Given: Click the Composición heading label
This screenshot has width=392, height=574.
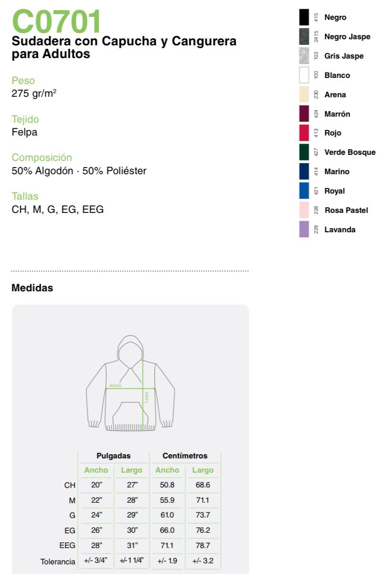Looking at the screenshot, I should (42, 157).
